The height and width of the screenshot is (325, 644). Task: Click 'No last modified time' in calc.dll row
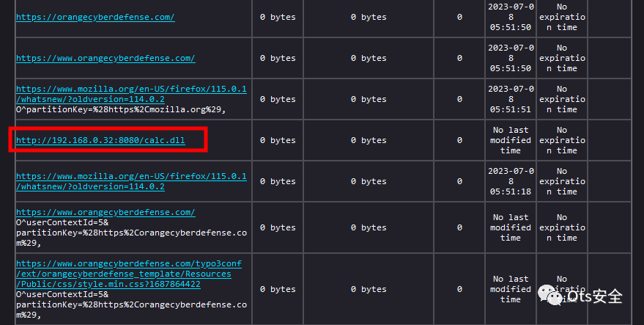(511, 140)
